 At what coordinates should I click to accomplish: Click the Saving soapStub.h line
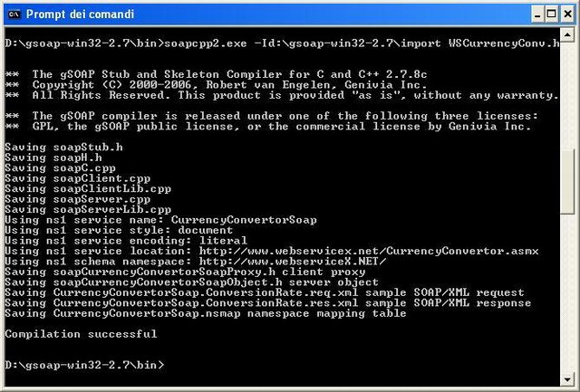[63, 147]
